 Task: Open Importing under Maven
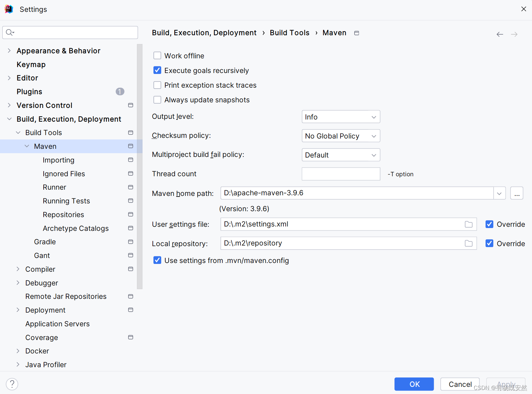click(x=59, y=160)
